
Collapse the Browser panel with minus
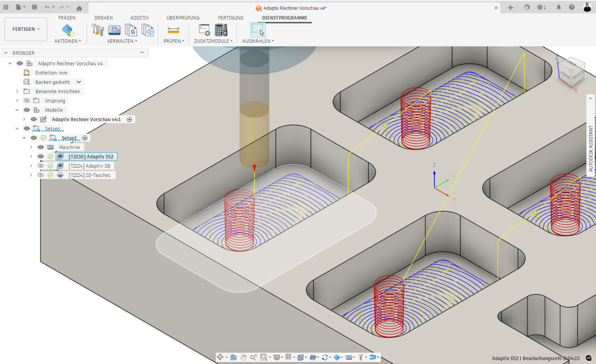click(142, 53)
